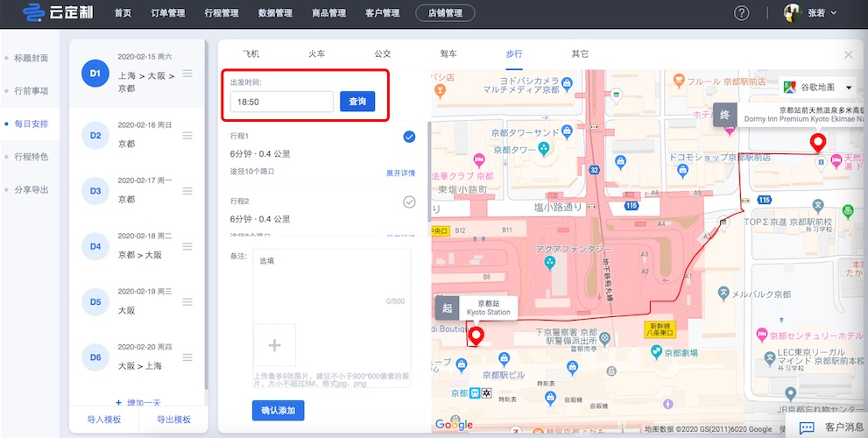Click the 出发时间 input showing 18:50

tap(282, 102)
